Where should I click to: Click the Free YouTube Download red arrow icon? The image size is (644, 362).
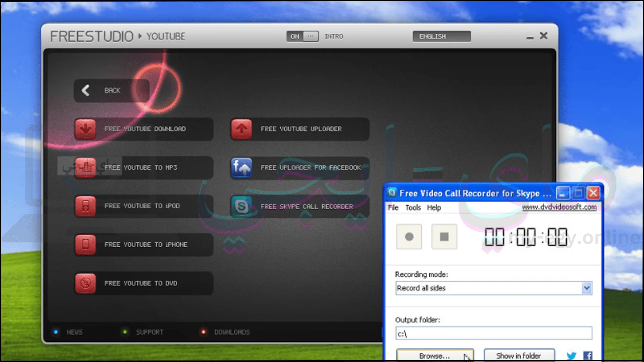click(86, 129)
